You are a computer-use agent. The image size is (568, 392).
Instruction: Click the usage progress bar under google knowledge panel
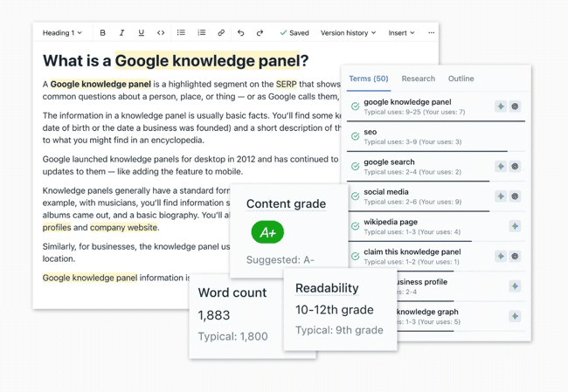[436, 120]
